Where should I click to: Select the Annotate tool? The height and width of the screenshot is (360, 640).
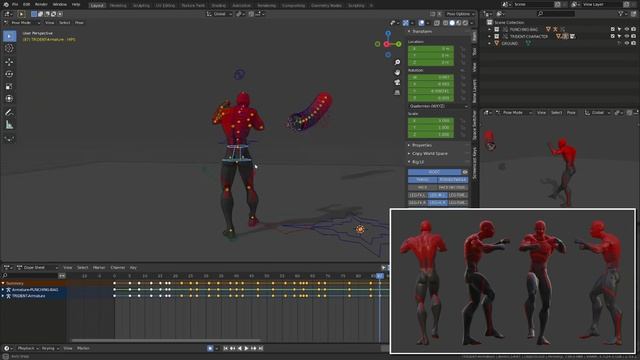[9, 112]
